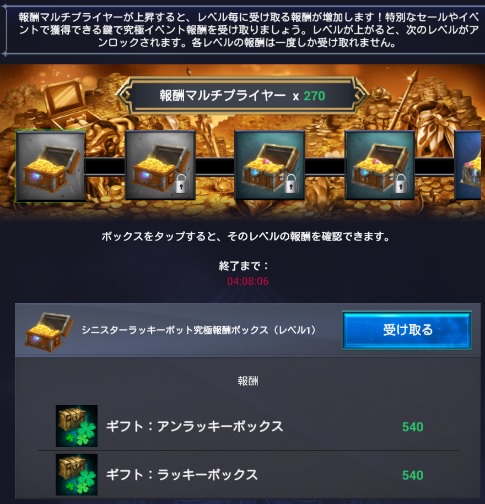This screenshot has width=485, height=504.
Task: Click the padlock on the third chest
Action: point(291,184)
